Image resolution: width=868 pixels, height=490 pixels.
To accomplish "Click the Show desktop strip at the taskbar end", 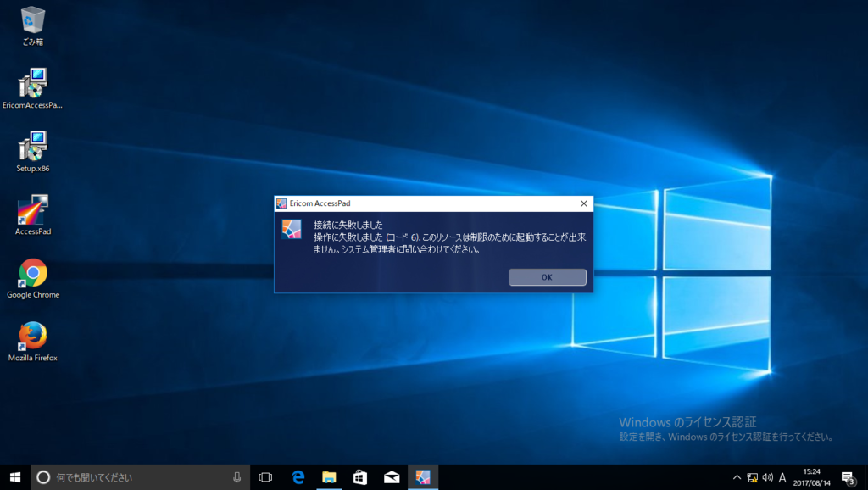I will click(x=865, y=477).
